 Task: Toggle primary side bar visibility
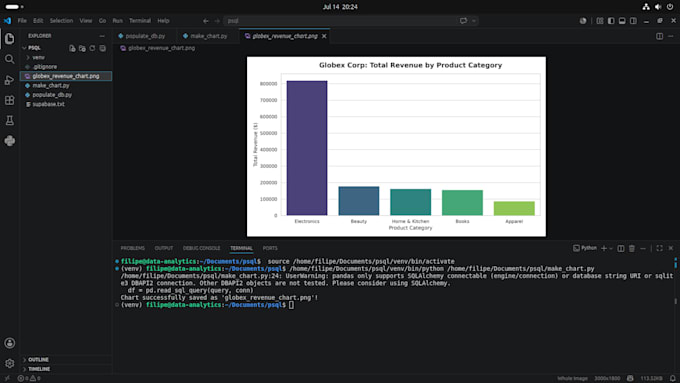pos(611,21)
